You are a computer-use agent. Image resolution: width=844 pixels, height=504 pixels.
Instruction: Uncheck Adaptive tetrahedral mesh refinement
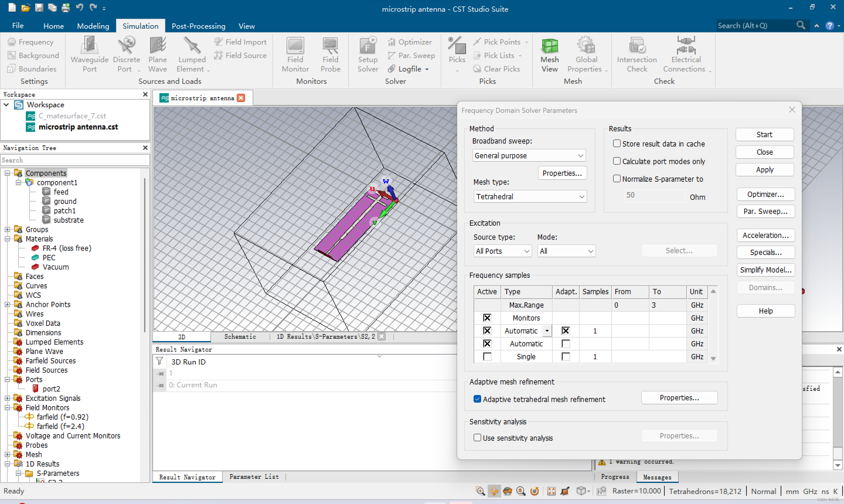tap(477, 399)
